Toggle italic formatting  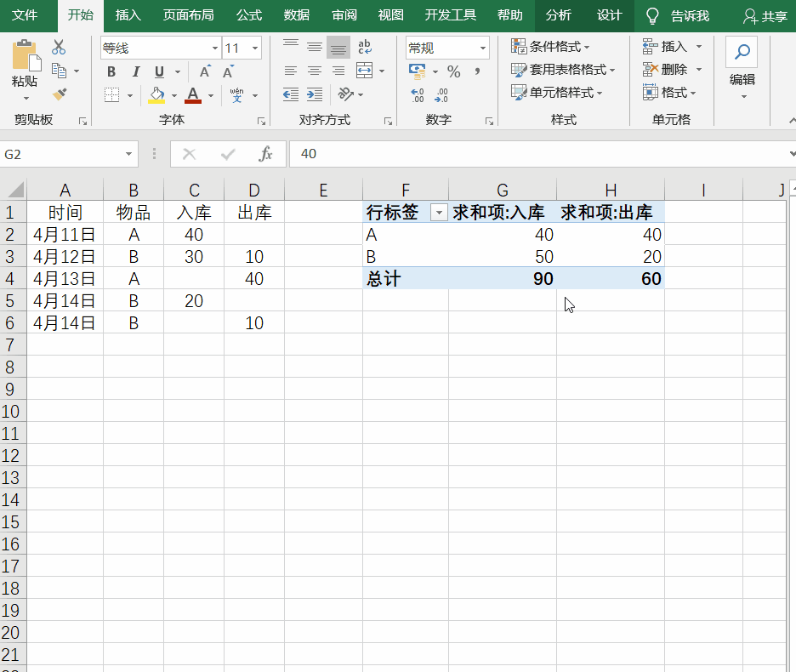tap(136, 71)
